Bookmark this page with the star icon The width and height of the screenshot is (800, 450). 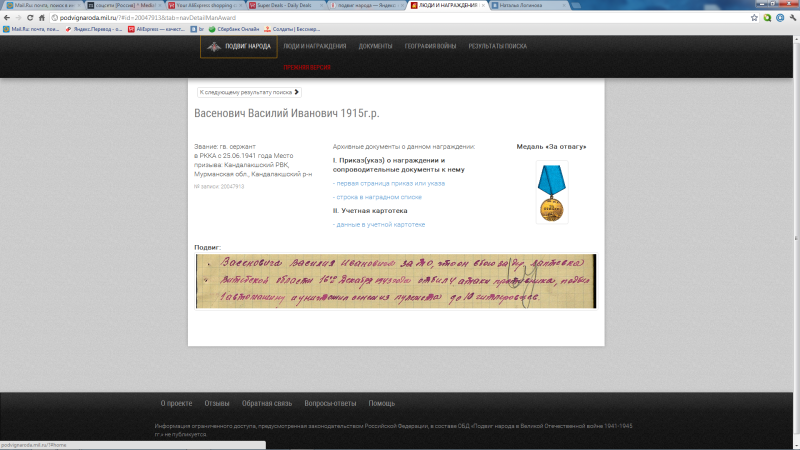(x=753, y=18)
